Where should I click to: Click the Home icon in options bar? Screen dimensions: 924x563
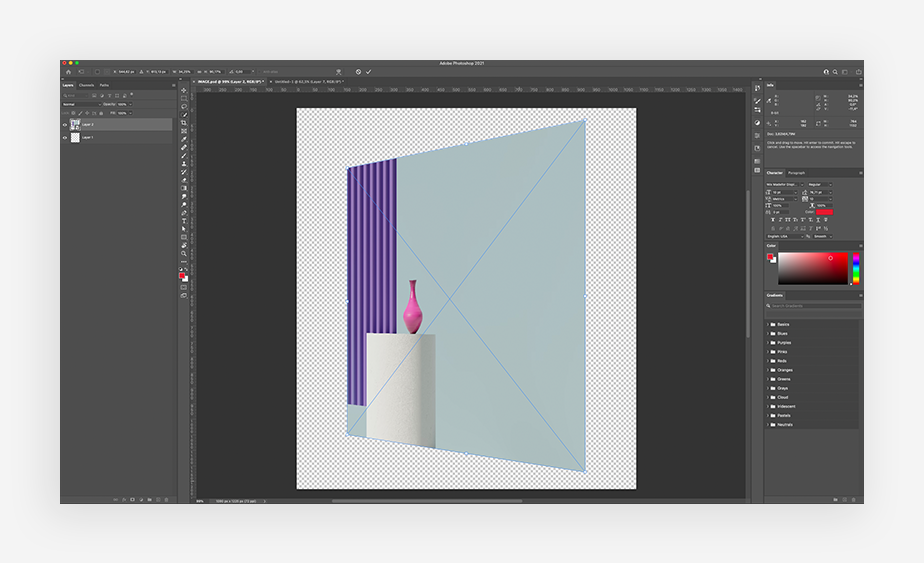pyautogui.click(x=68, y=72)
